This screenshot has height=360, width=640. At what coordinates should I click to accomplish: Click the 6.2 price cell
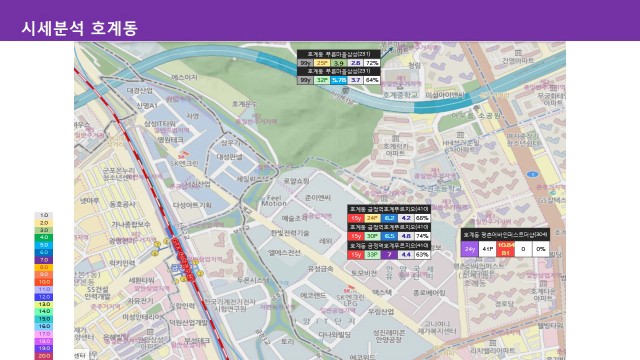coord(389,218)
